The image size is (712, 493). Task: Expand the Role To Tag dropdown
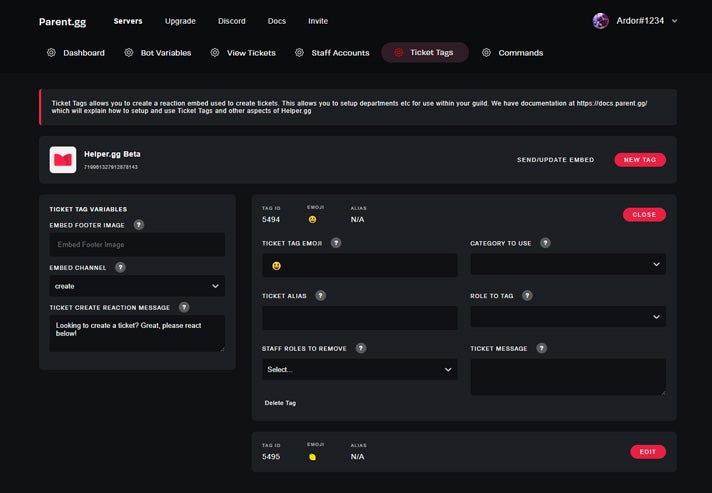click(x=568, y=317)
